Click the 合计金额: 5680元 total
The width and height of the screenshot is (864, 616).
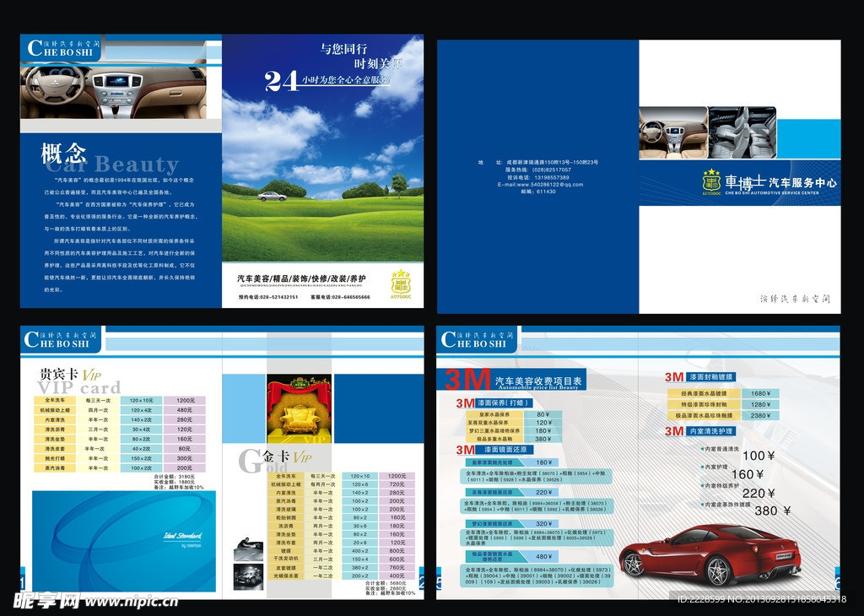pos(386,583)
